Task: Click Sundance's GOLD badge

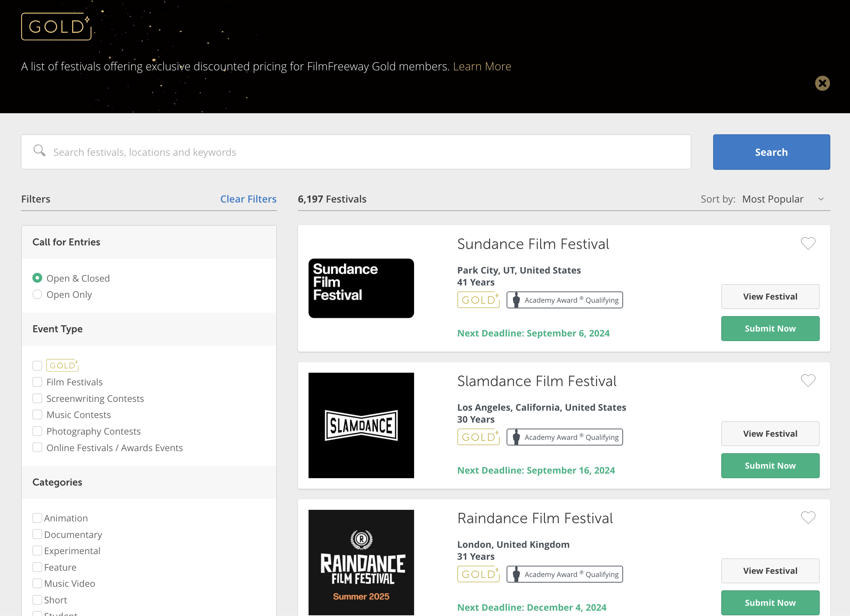Action: [x=478, y=300]
